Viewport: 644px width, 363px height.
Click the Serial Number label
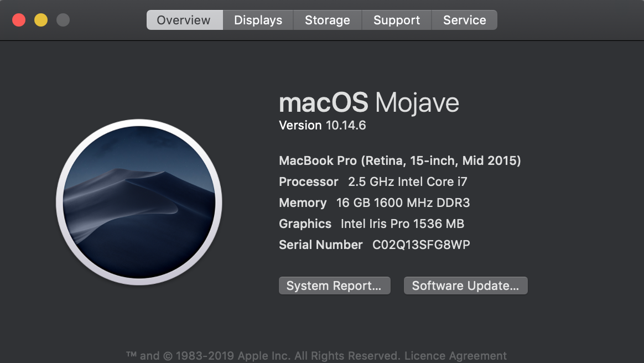click(321, 245)
